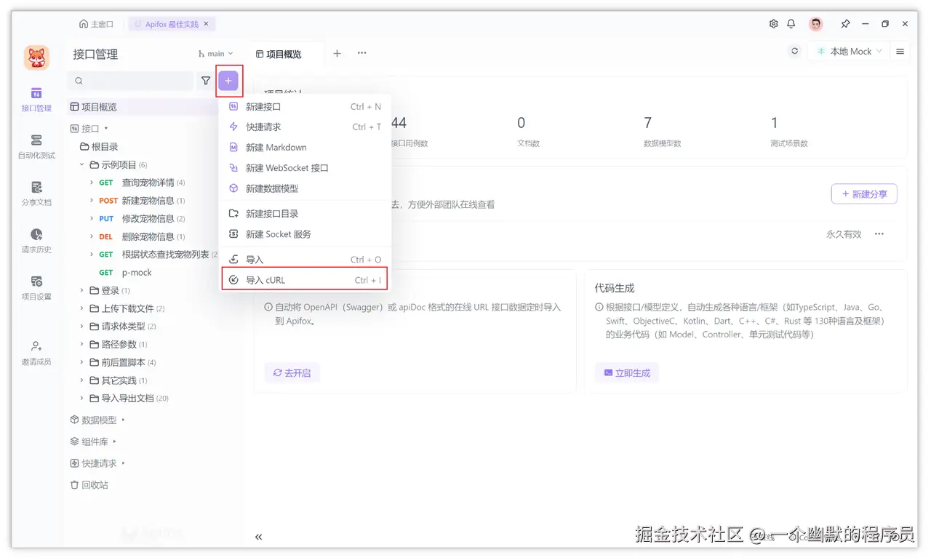Open settings gear in title bar

[x=773, y=24]
